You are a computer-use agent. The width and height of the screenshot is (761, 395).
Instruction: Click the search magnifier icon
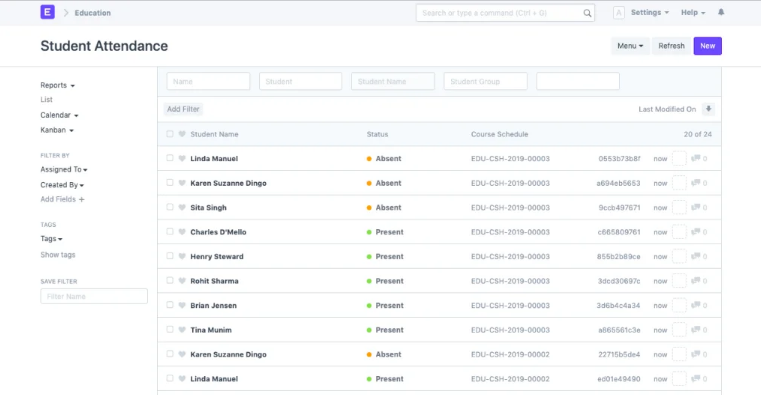(587, 13)
